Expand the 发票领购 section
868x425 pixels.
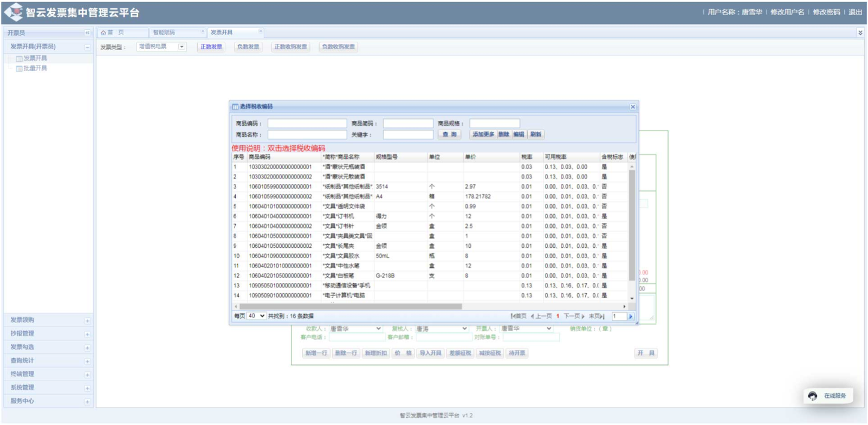pyautogui.click(x=87, y=320)
